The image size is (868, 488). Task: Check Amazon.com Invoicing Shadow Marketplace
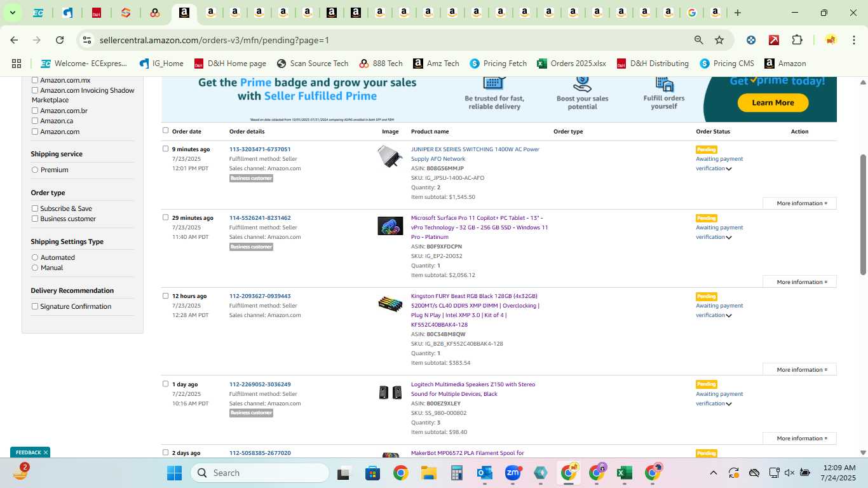pos(35,90)
